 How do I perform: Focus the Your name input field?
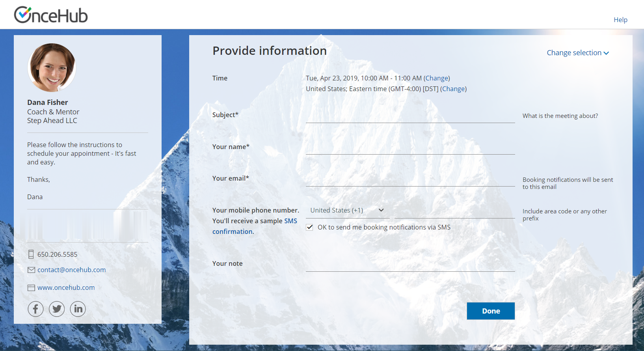tap(410, 147)
